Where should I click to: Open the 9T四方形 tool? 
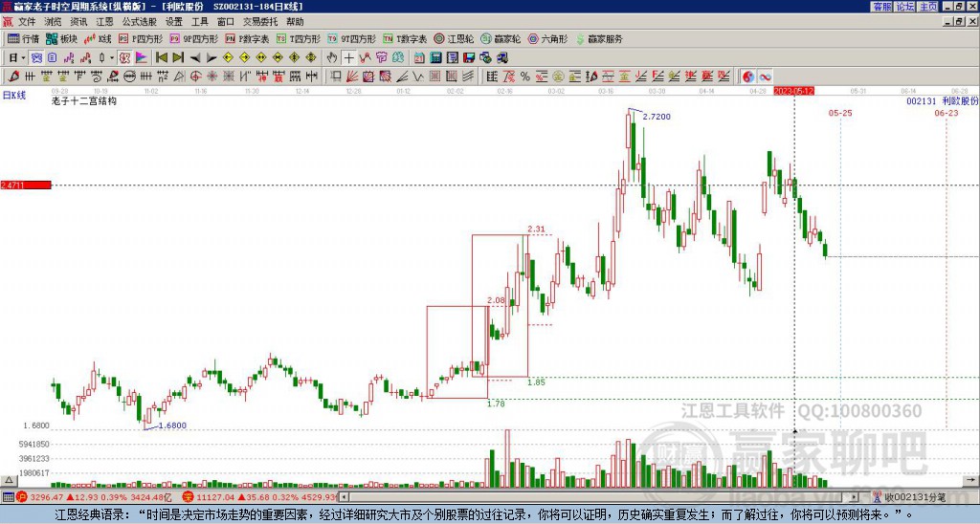point(351,38)
